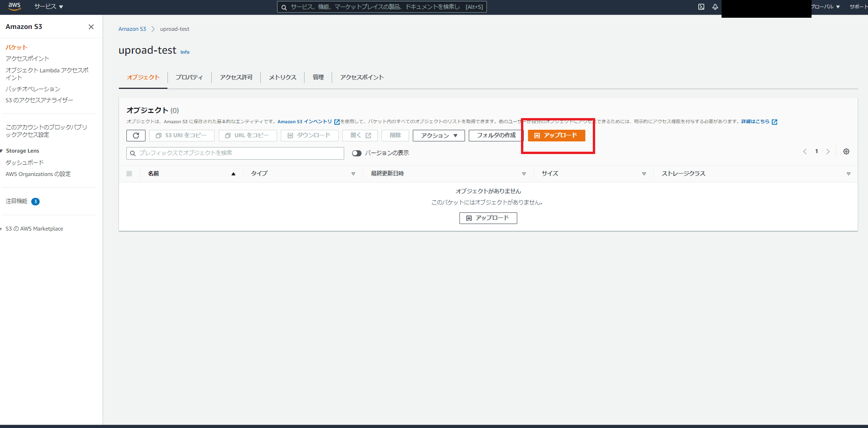Open the CloudShell terminal icon
Screen dimensions: 868x428
[701, 7]
